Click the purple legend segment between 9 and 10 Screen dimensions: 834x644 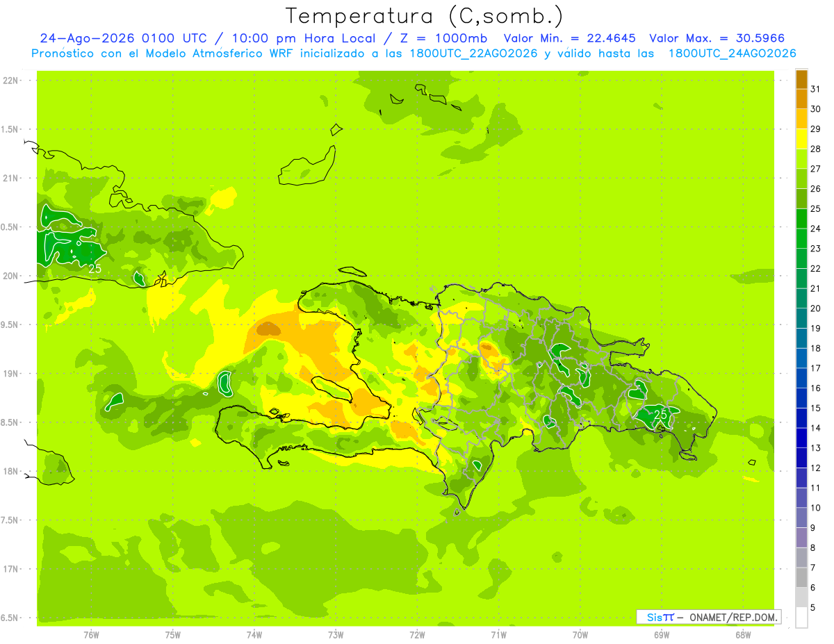pyautogui.click(x=801, y=518)
